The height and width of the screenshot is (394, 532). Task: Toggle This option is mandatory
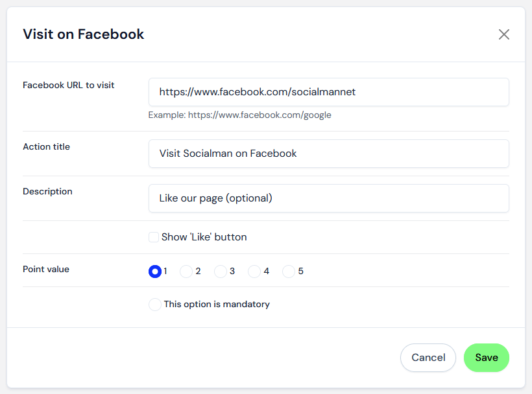tap(155, 304)
